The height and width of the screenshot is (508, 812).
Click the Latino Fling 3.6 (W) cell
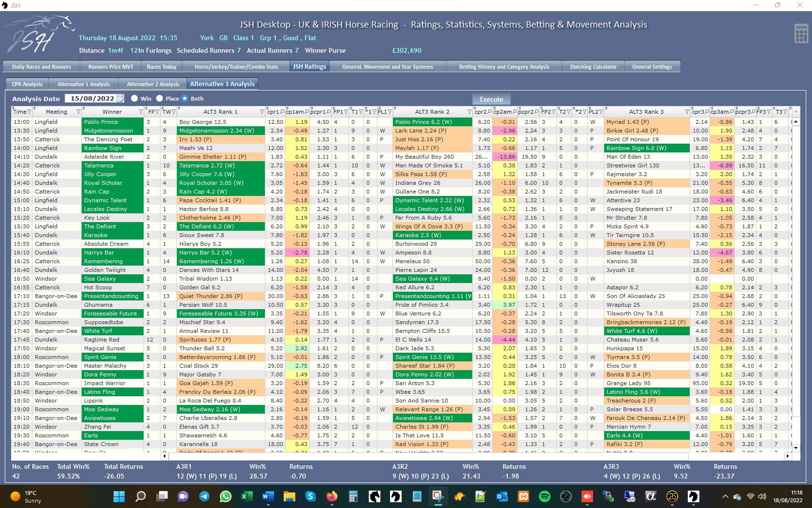click(647, 392)
